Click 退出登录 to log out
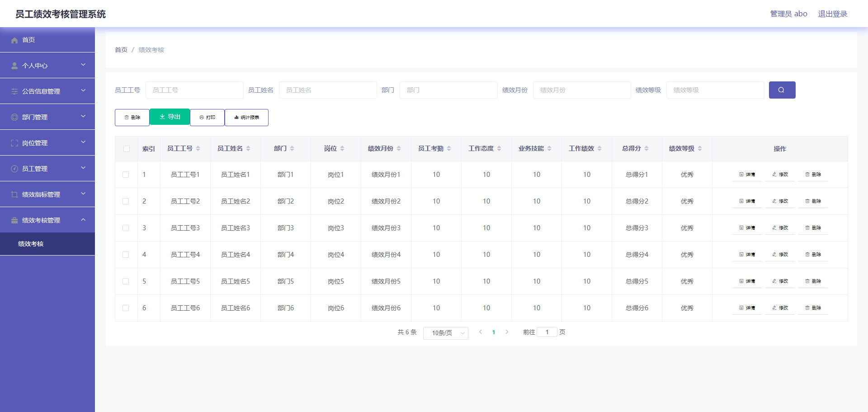The width and height of the screenshot is (868, 412). point(833,14)
